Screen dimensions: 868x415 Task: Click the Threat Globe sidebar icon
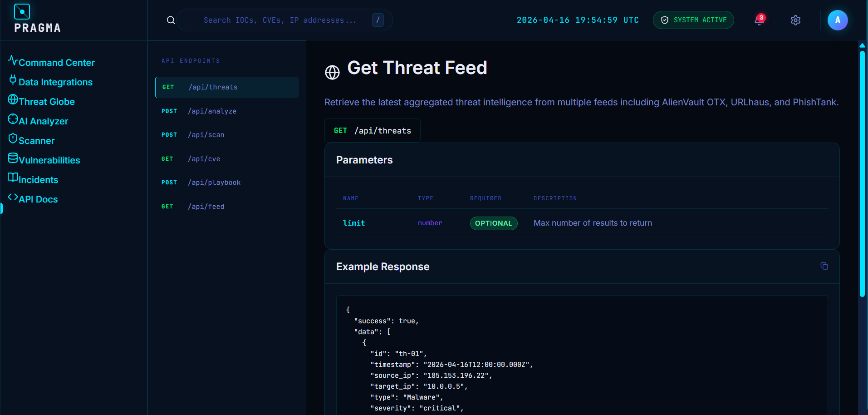[x=13, y=99]
